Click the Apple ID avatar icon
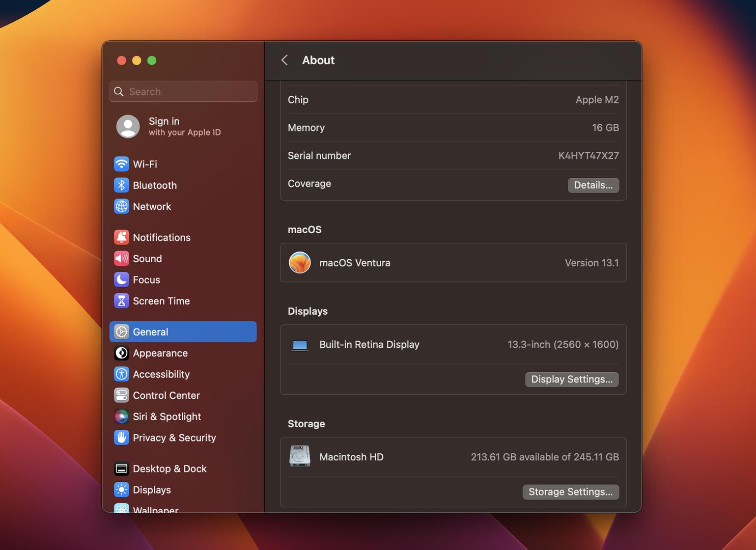This screenshot has height=550, width=756. pyautogui.click(x=128, y=126)
